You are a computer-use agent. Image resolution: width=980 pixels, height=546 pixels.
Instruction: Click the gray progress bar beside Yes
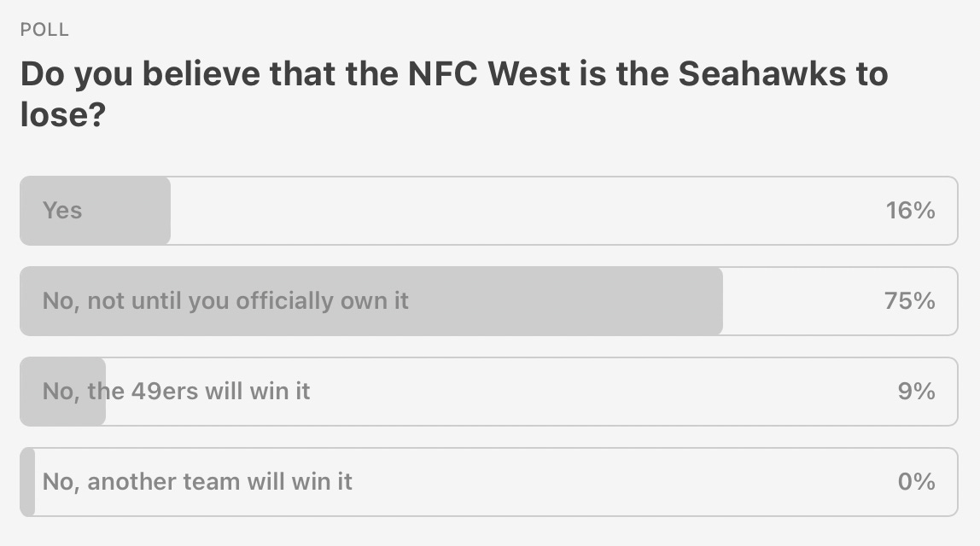[x=94, y=210]
